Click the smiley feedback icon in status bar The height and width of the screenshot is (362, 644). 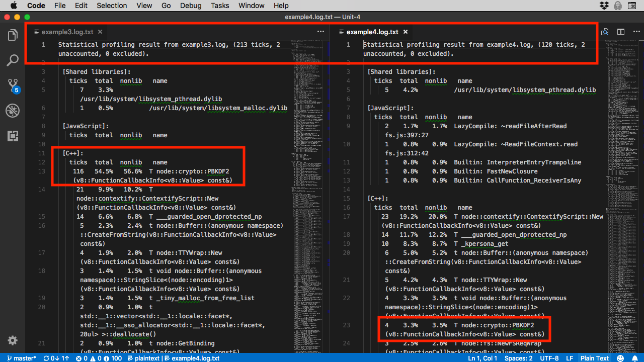pos(620,358)
